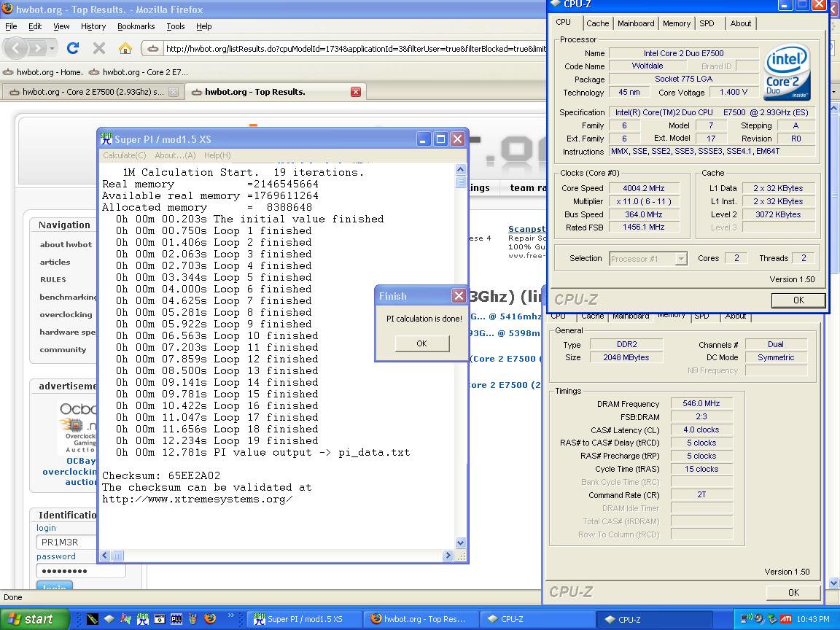Open Firefox History menu
The height and width of the screenshot is (630, 840).
93,26
